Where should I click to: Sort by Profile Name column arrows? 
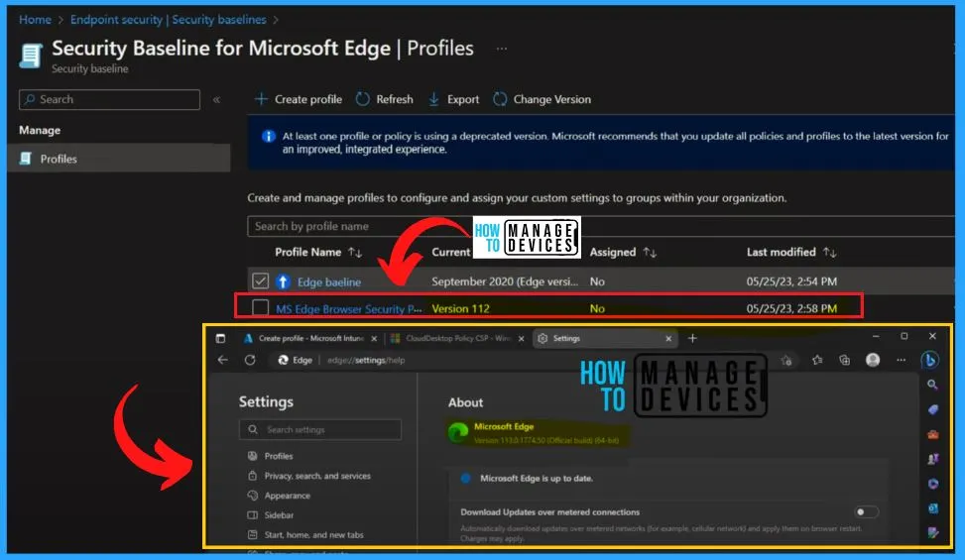tap(355, 252)
